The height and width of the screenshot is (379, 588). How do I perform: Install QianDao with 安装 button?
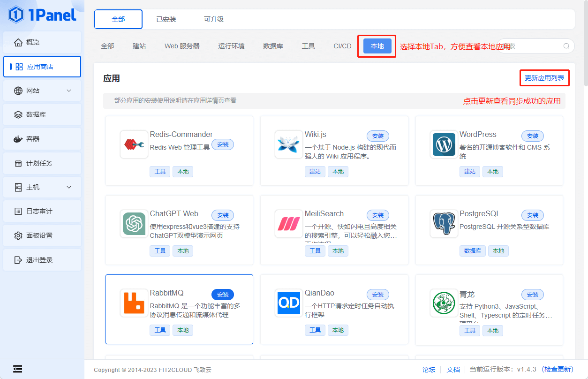(378, 295)
